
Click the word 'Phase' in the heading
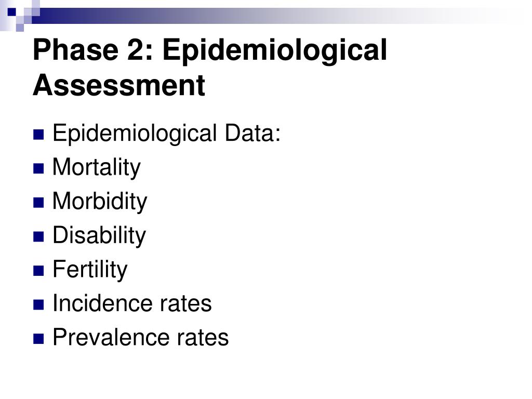coord(76,50)
